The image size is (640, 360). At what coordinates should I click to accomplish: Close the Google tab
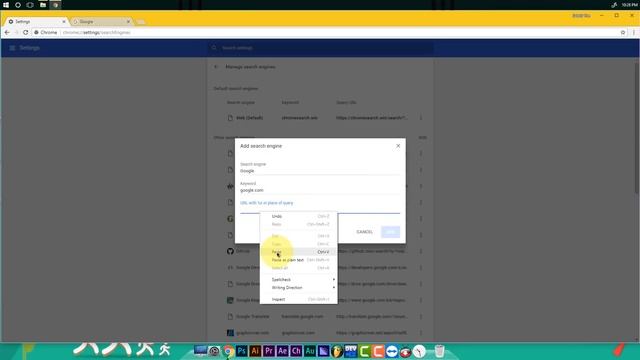click(128, 21)
